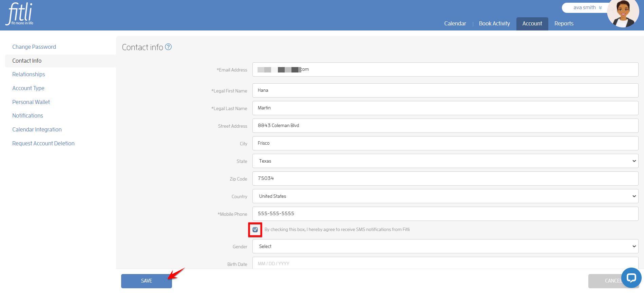This screenshot has width=644, height=293.
Task: Open Personal Wallet page
Action: (31, 102)
